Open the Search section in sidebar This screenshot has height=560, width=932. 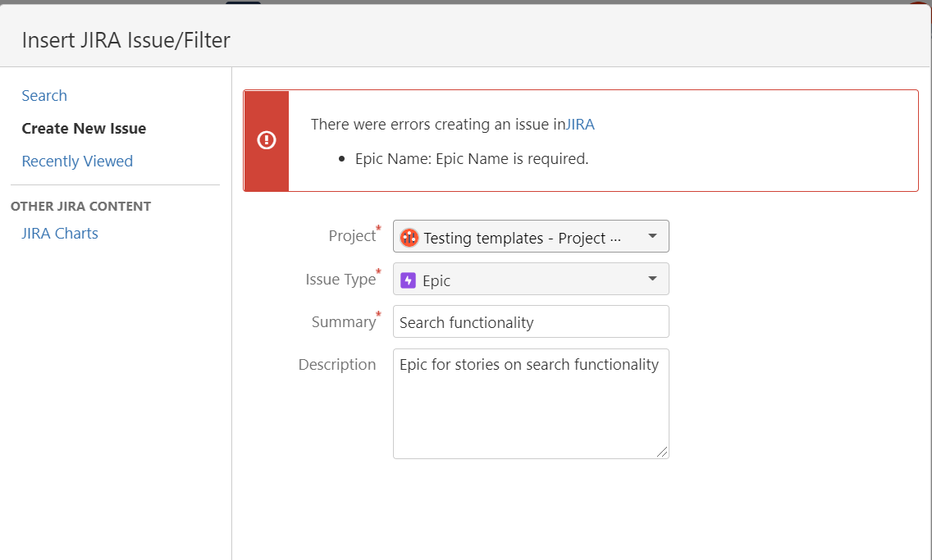point(44,96)
